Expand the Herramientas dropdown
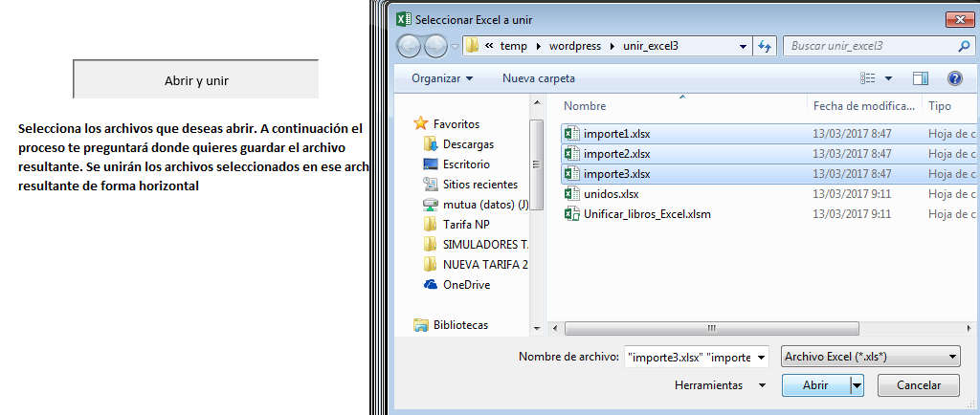 tap(720, 385)
